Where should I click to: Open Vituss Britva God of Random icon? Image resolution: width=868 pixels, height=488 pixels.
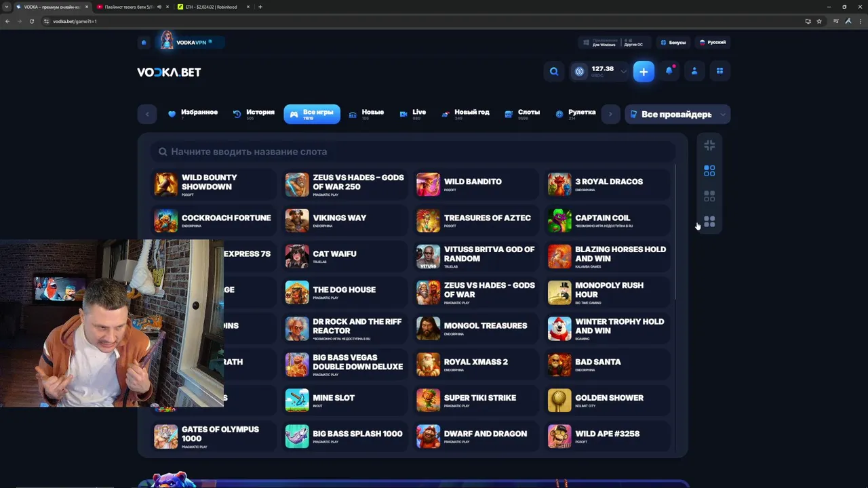tap(428, 256)
